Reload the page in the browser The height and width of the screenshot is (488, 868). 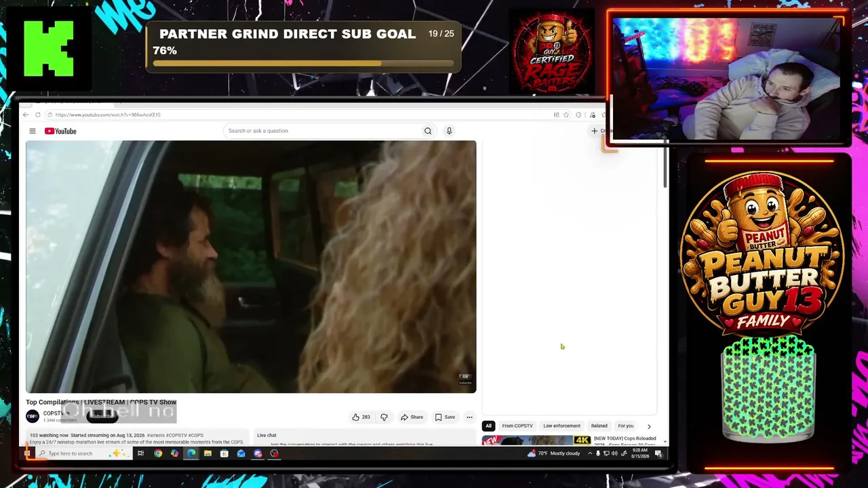tap(38, 115)
